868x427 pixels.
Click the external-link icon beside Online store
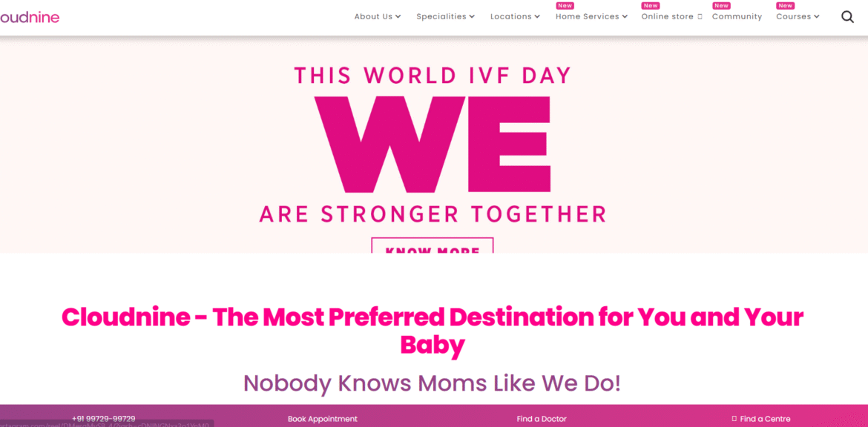(x=700, y=16)
